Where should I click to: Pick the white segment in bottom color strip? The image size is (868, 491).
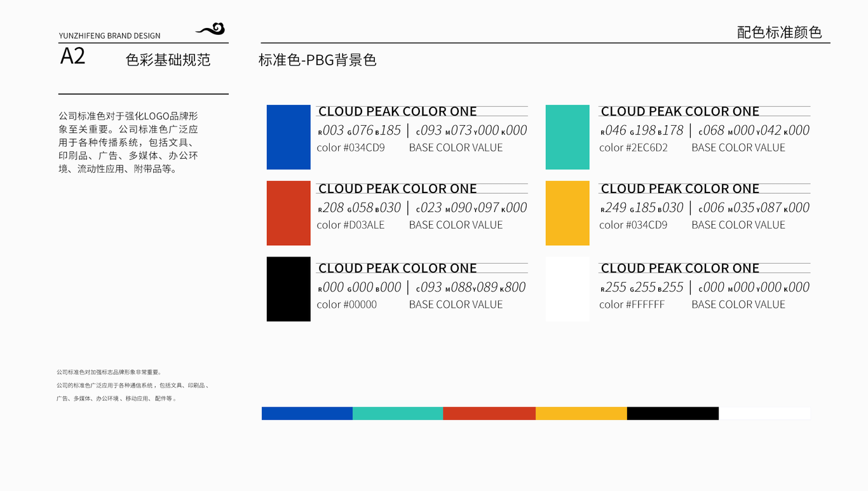764,414
